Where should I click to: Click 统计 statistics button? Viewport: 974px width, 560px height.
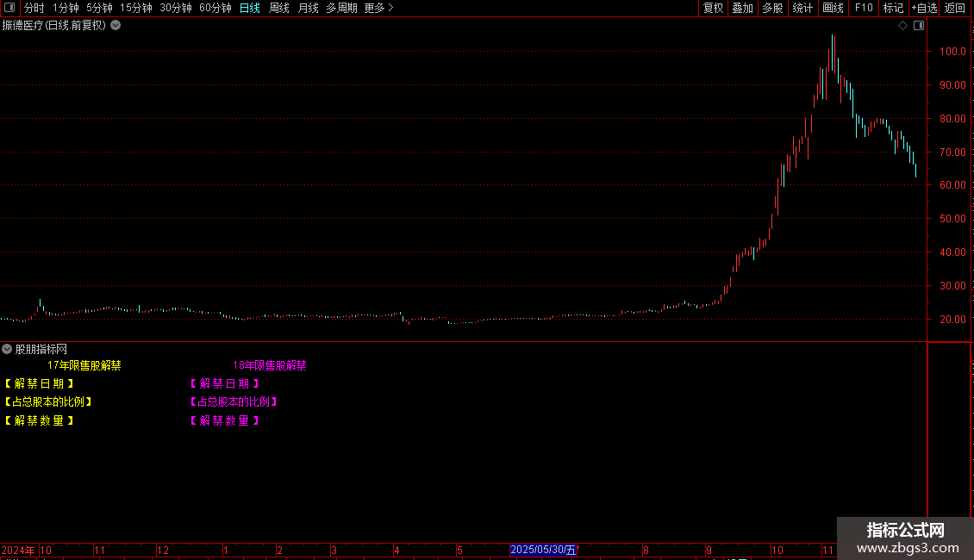coord(802,8)
